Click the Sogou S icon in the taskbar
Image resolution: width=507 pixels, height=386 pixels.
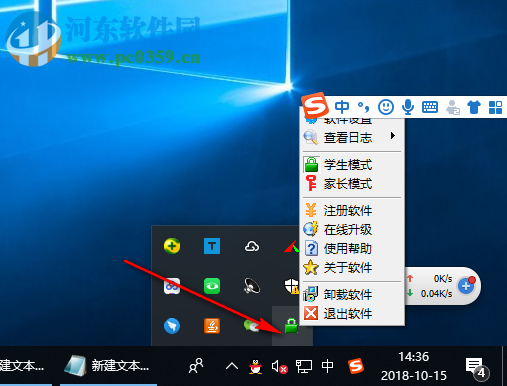point(356,366)
